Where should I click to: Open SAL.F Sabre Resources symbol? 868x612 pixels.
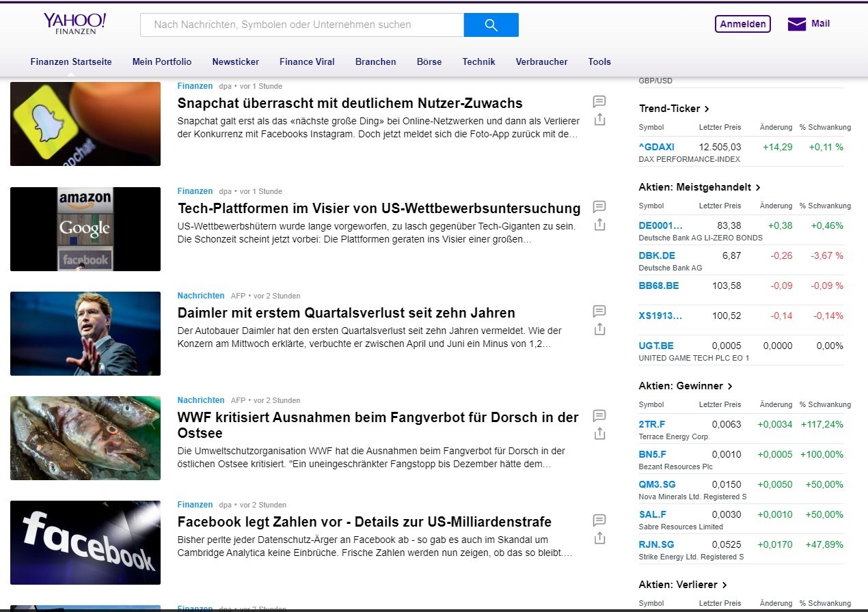(653, 514)
